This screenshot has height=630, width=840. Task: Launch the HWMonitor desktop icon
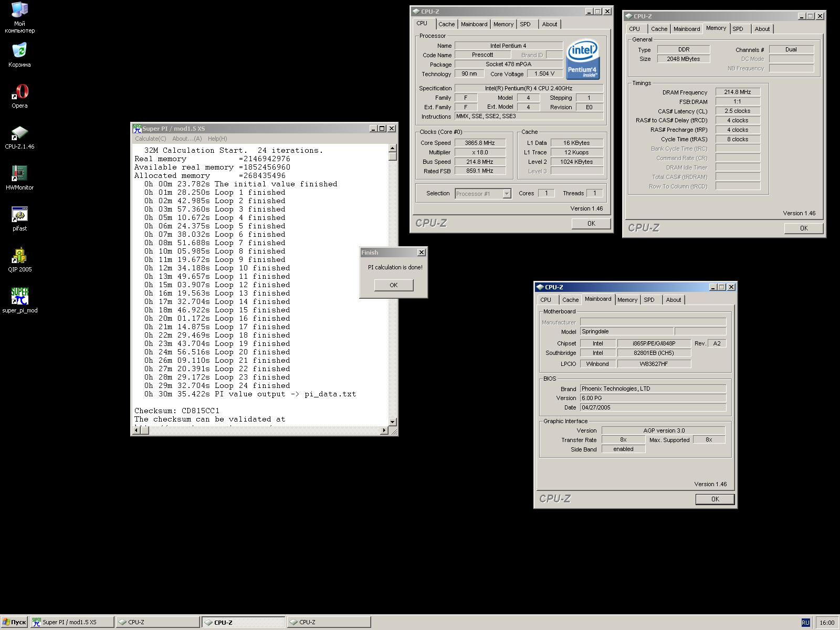(19, 178)
